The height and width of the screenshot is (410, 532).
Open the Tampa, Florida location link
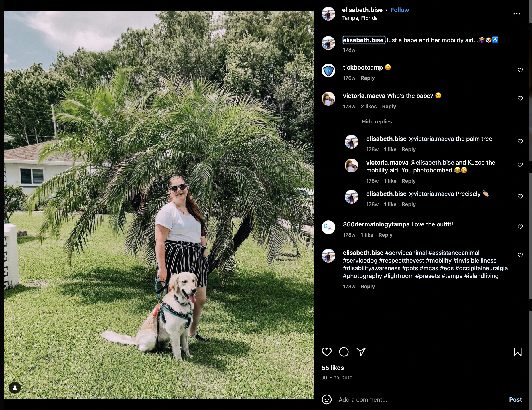[x=360, y=18]
